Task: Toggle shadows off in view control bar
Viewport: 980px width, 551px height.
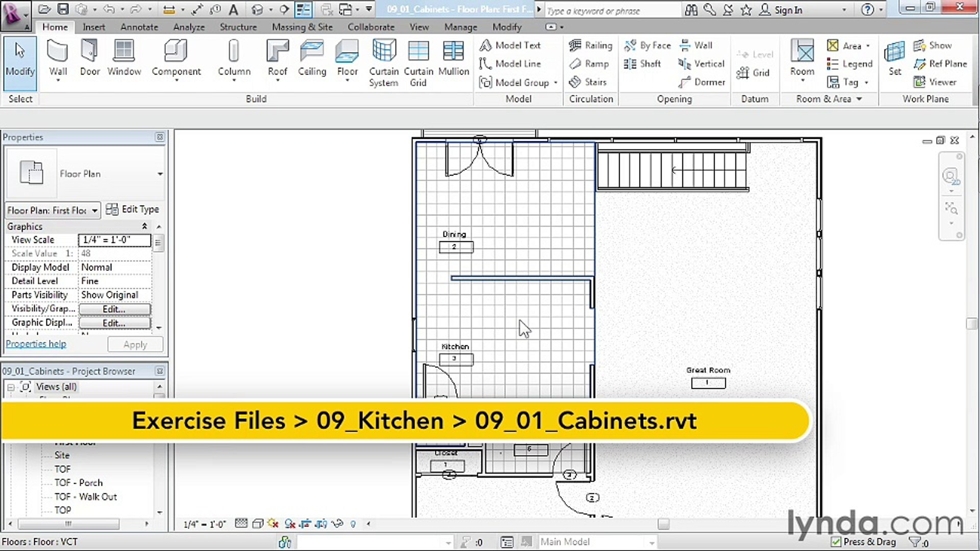Action: coord(290,524)
